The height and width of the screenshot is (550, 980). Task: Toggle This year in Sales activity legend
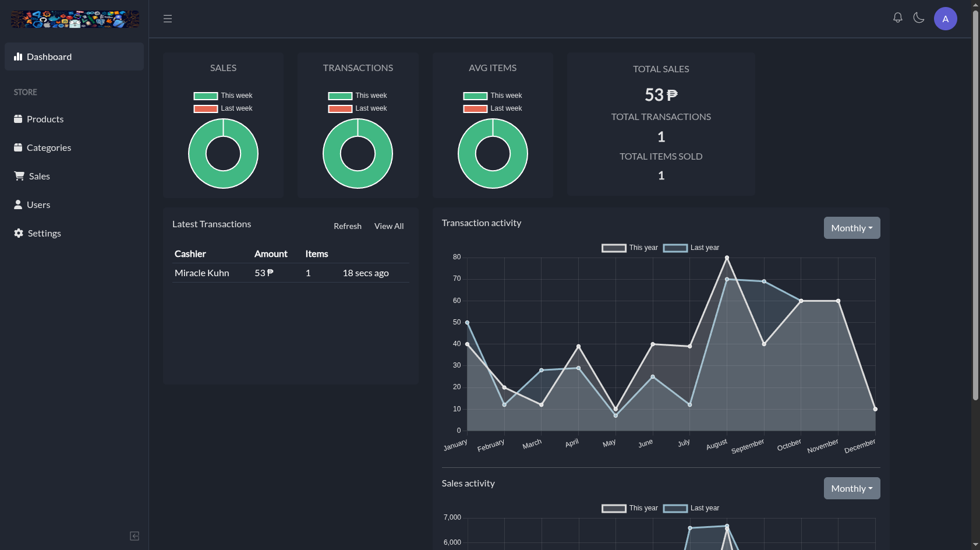[629, 508]
